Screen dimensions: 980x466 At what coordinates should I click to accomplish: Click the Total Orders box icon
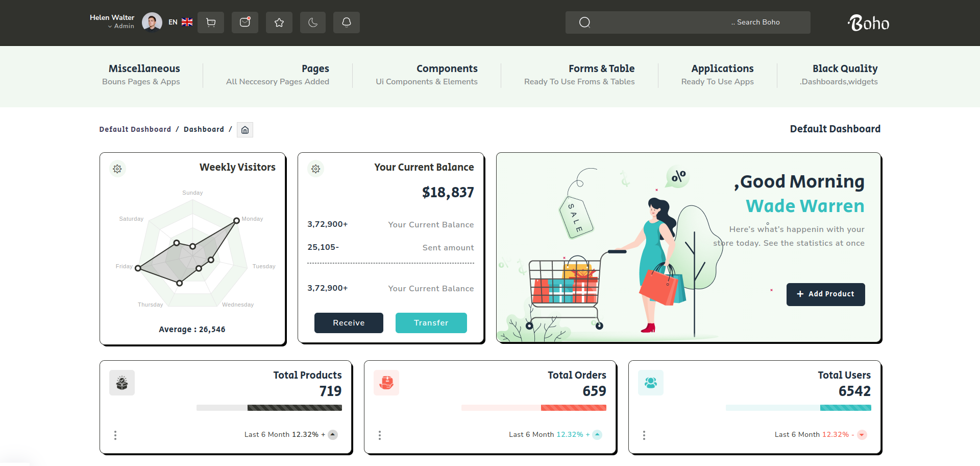point(386,383)
